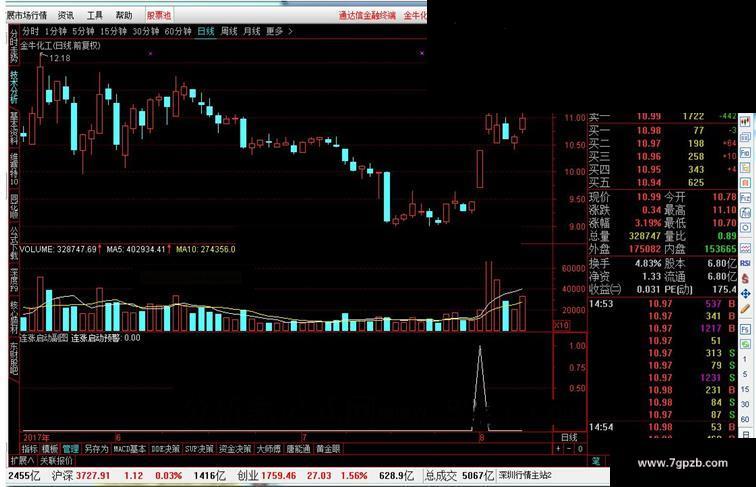Open the 关联报价 related quotes tab

(x=56, y=461)
